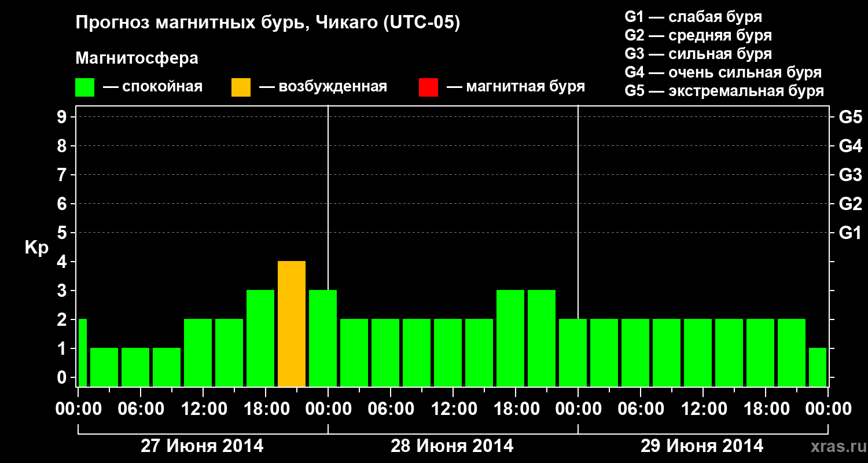Viewport: 868px width, 463px height.
Task: Click the '12:00' time label above 27 Июня
Action: coord(203,409)
